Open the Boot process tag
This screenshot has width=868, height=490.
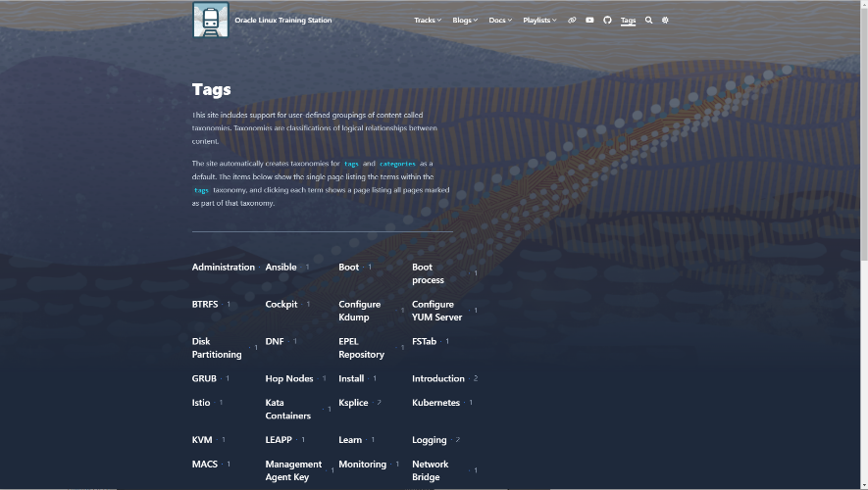(x=428, y=273)
